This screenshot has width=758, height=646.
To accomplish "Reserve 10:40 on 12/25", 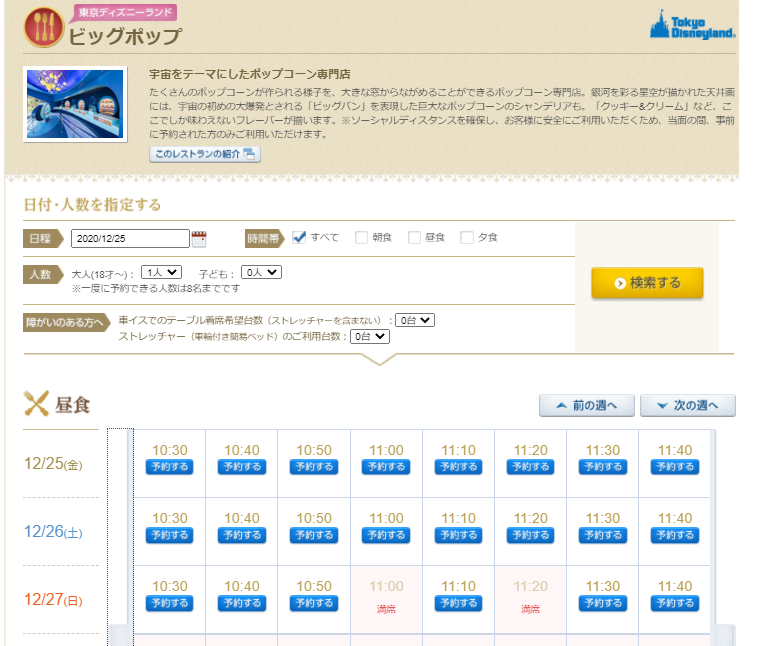I will (242, 467).
